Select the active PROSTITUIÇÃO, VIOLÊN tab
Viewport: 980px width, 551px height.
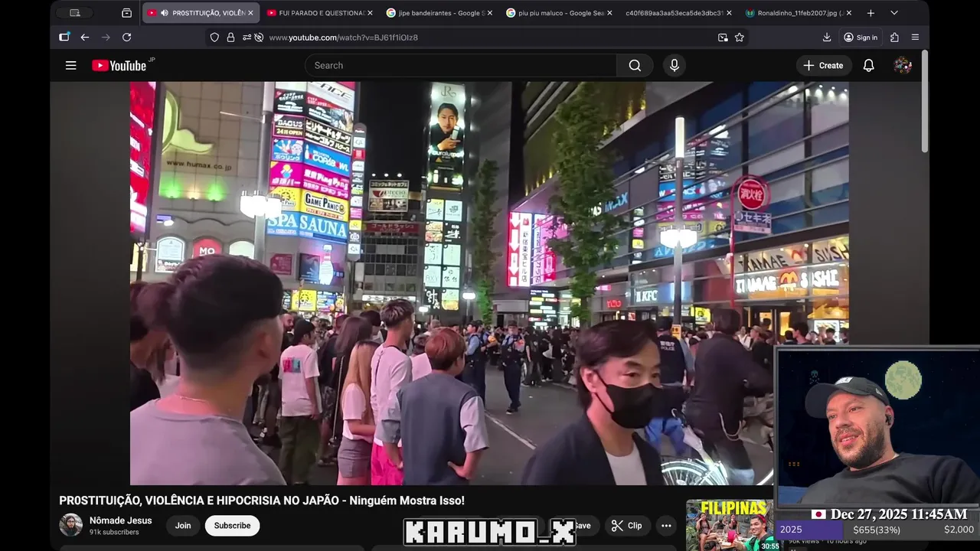pyautogui.click(x=201, y=13)
